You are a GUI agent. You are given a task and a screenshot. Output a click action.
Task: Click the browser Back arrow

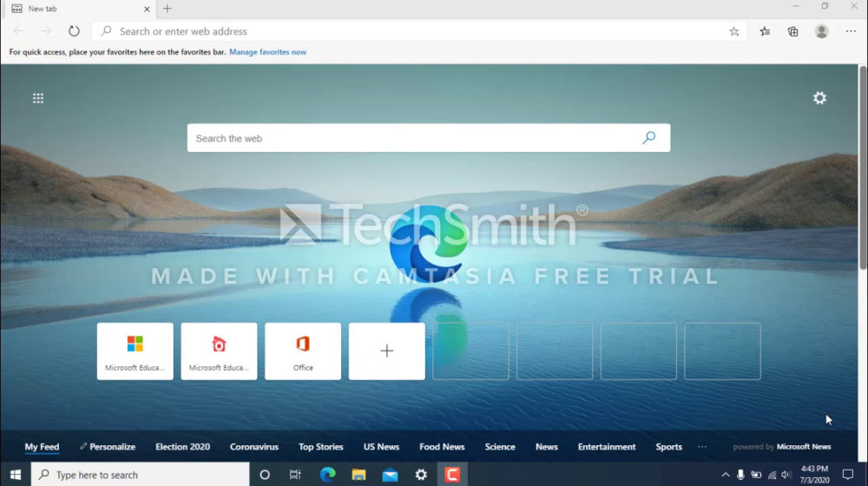pyautogui.click(x=18, y=31)
